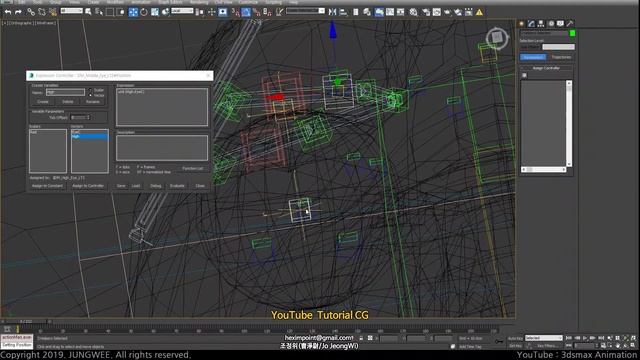The width and height of the screenshot is (640, 360).
Task: Click the Redo arrow in main toolbar
Action: 18,12
